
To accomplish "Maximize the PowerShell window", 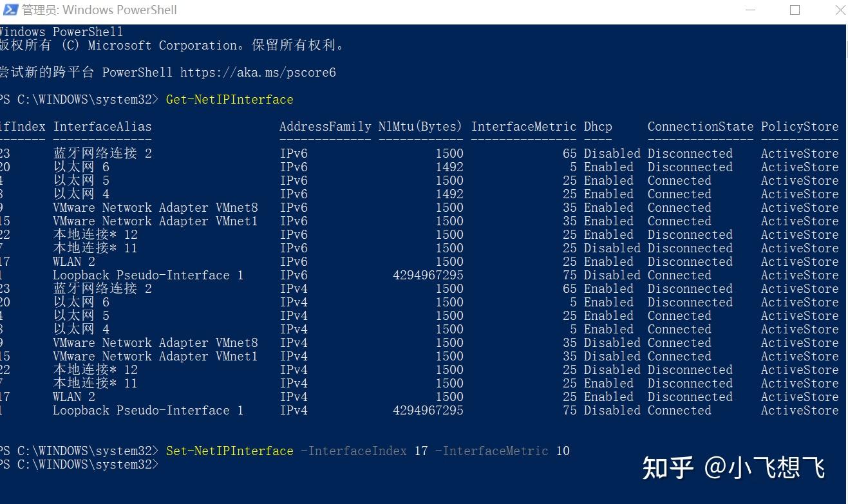I will coord(795,10).
